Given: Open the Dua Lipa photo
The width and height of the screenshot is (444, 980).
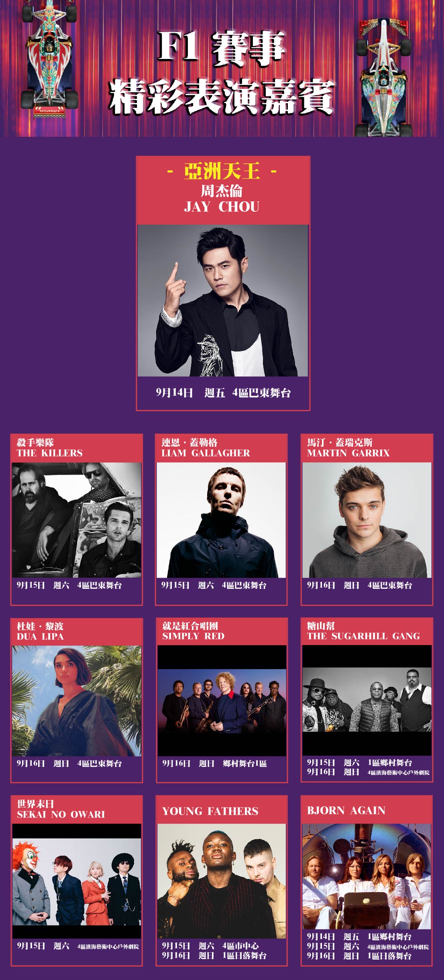Looking at the screenshot, I should [76, 701].
